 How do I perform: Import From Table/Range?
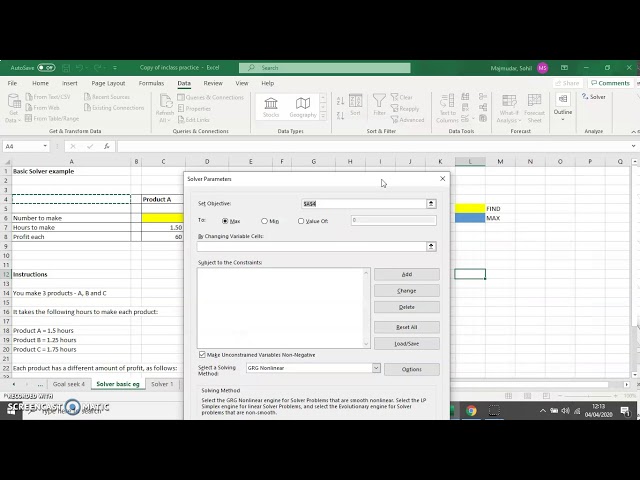point(52,118)
